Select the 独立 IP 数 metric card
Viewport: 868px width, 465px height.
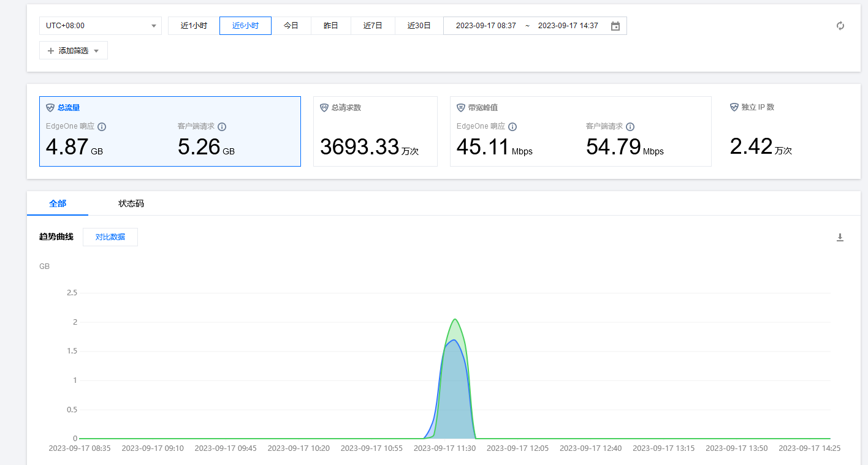(786, 131)
